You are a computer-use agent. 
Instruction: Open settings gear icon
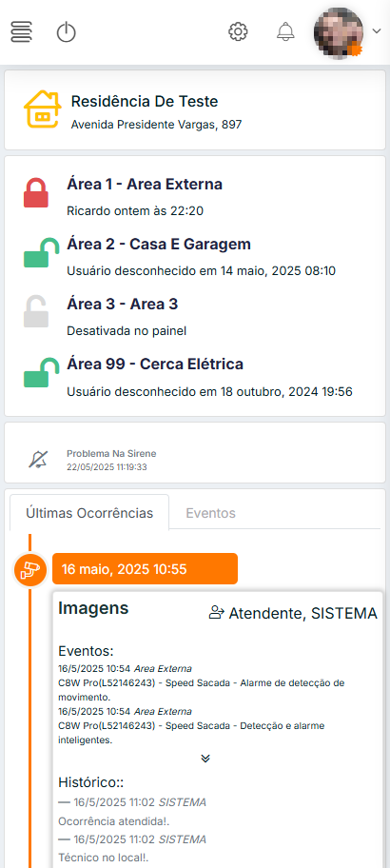coord(238,31)
